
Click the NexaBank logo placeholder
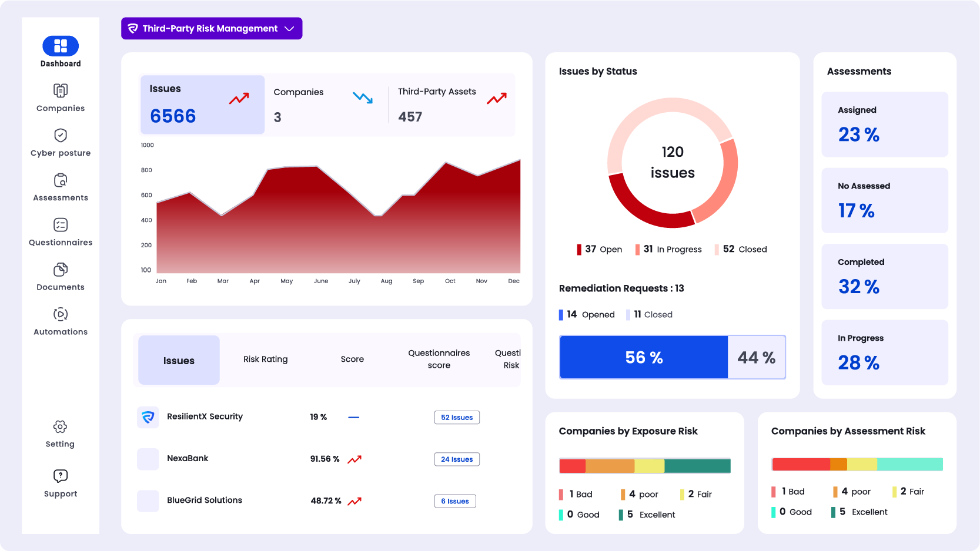coord(148,459)
